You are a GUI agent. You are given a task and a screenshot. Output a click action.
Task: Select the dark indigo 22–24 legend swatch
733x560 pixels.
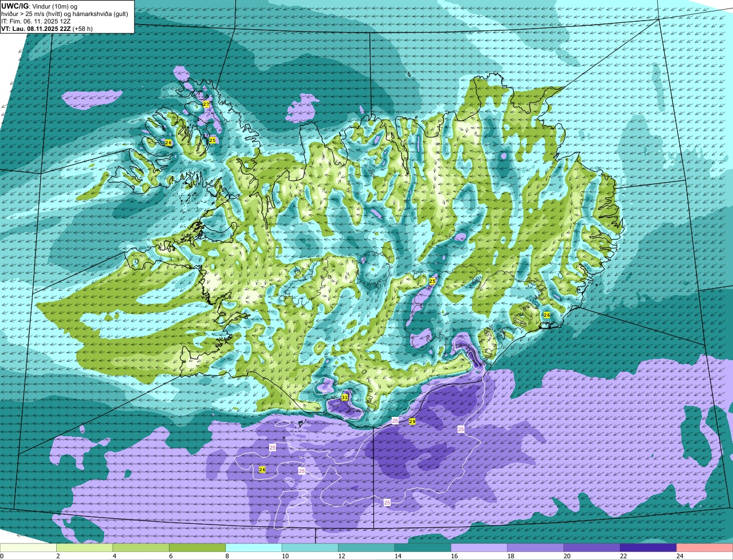tap(648, 547)
